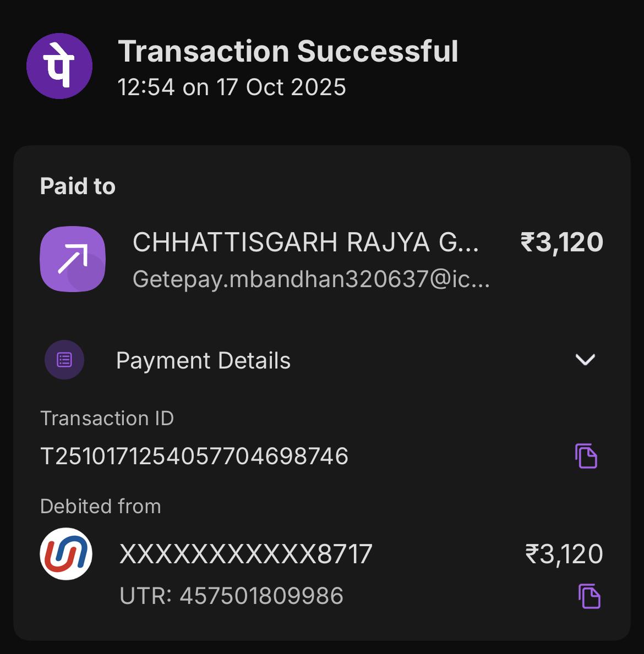
Task: Click the masked account number ending 8717
Action: 246,554
